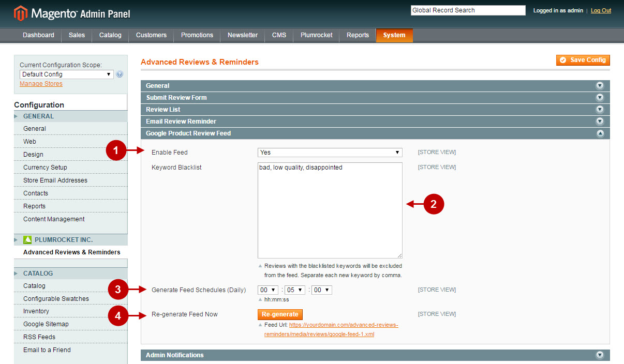
Task: Open the Promotions menu
Action: 197,35
